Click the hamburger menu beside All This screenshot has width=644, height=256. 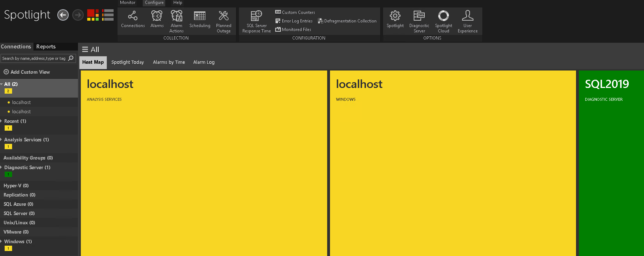pos(85,49)
